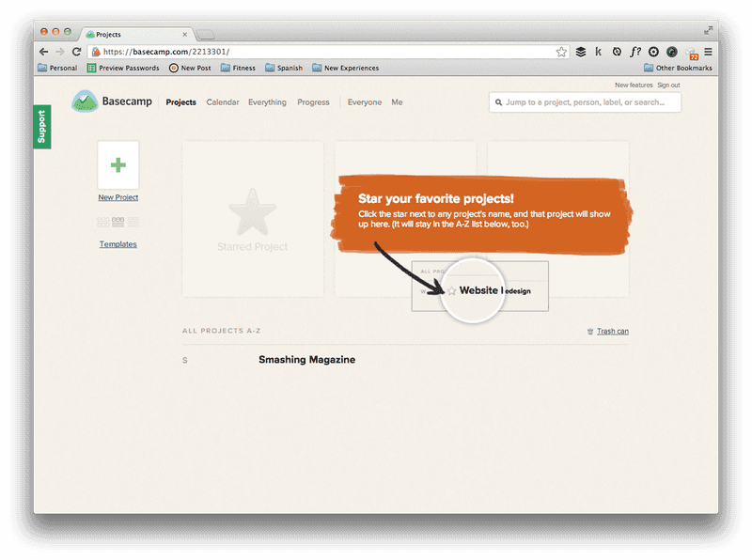Reload the page with refresh icon
Screen dimensions: 752x560
point(76,52)
